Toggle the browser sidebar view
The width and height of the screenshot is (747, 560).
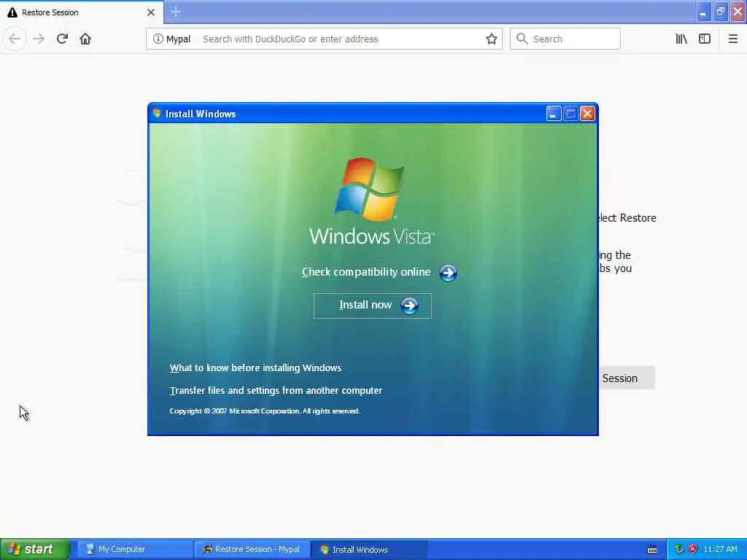705,39
